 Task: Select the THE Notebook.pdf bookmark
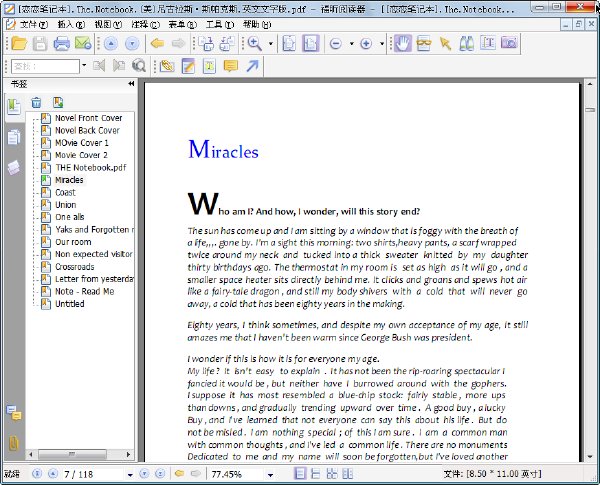(91, 168)
